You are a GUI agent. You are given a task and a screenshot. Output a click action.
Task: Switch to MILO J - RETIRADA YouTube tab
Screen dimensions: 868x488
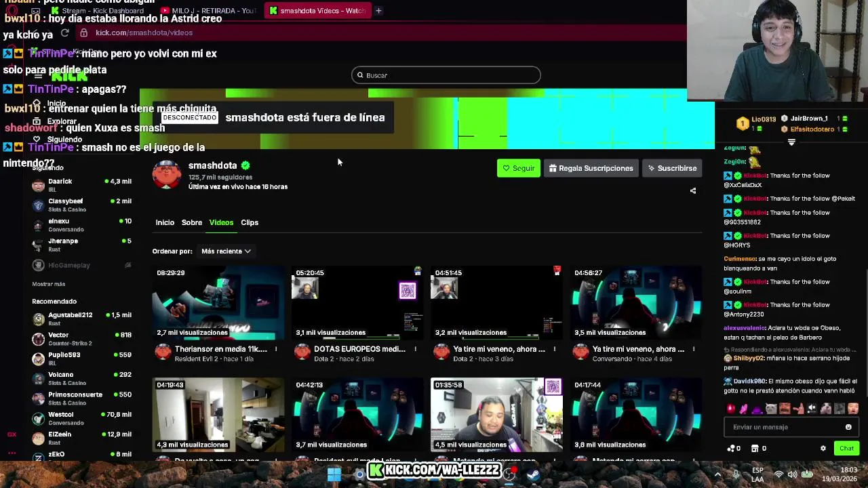[209, 10]
